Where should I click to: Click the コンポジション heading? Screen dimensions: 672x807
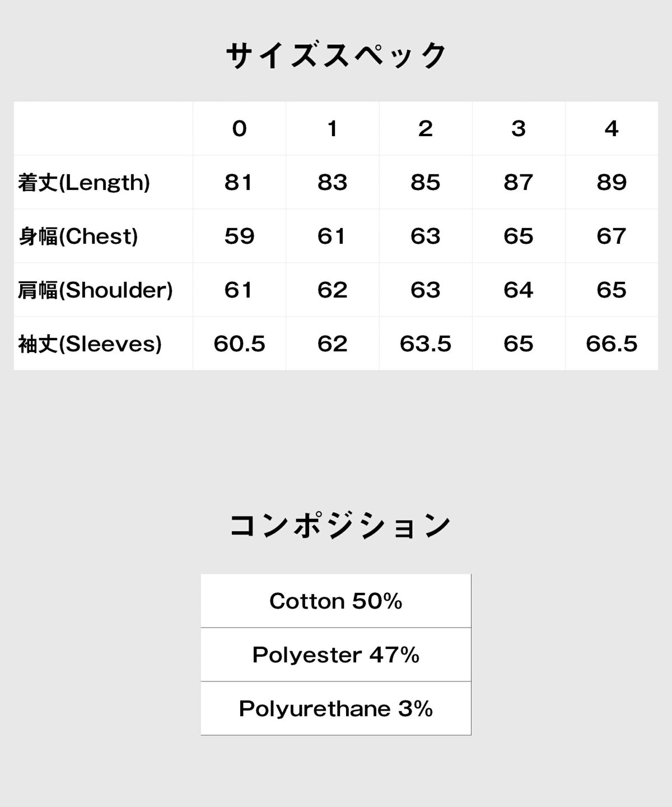[x=340, y=526]
